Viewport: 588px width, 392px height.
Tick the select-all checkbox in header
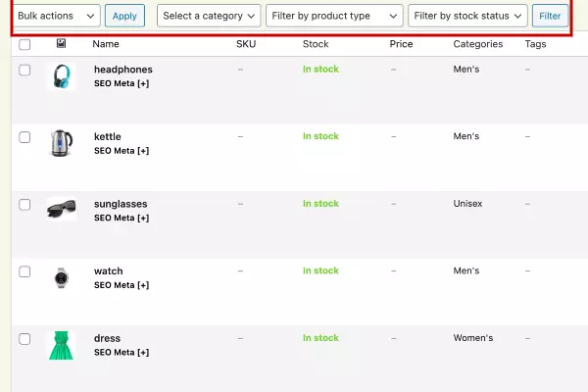pyautogui.click(x=24, y=45)
